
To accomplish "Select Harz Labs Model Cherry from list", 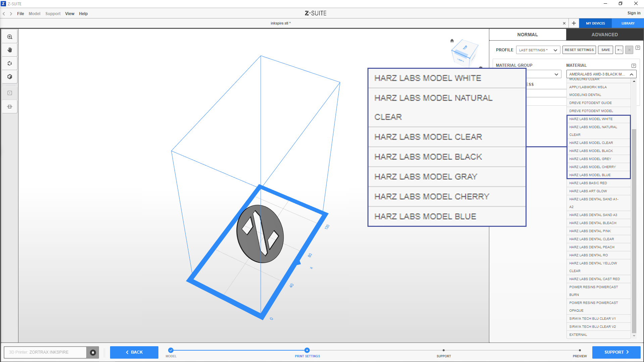I will pyautogui.click(x=592, y=167).
